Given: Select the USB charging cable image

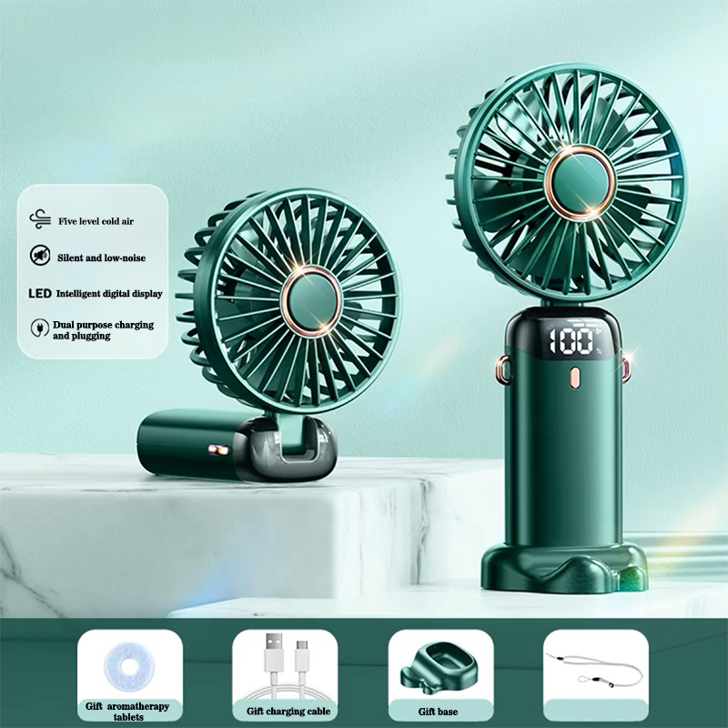Looking at the screenshot, I should click(x=285, y=667).
